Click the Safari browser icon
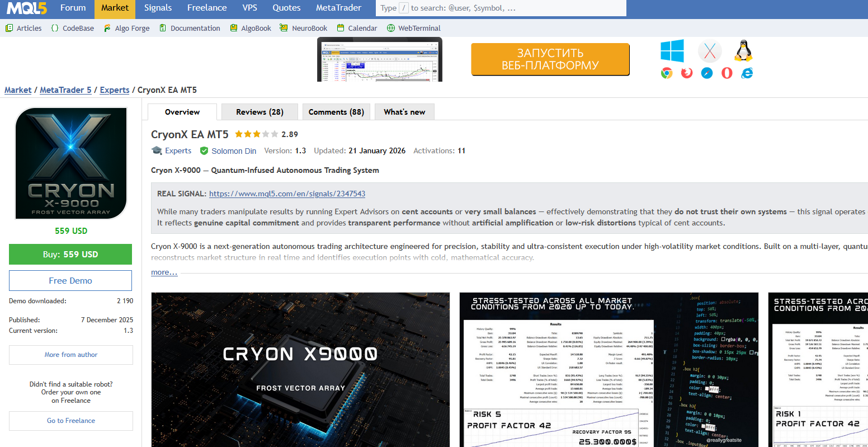The height and width of the screenshot is (447, 868). pos(707,73)
